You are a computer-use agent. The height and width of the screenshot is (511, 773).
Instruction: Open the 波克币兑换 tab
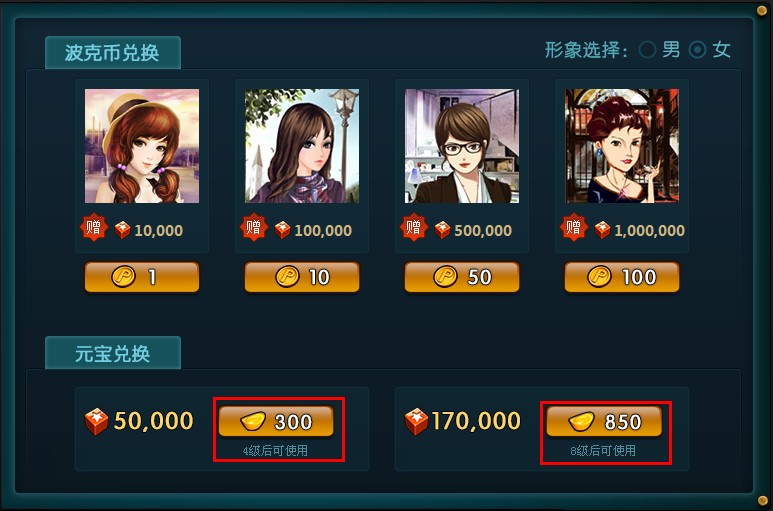tap(113, 53)
